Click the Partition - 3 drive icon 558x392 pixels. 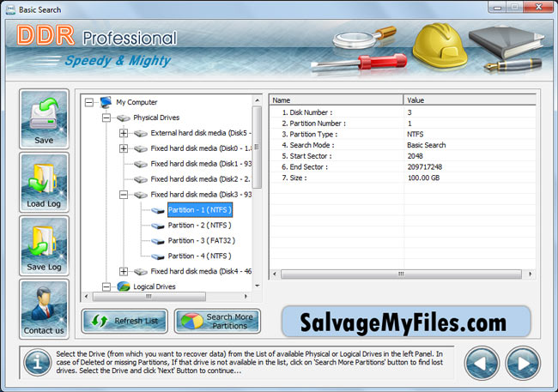click(158, 241)
